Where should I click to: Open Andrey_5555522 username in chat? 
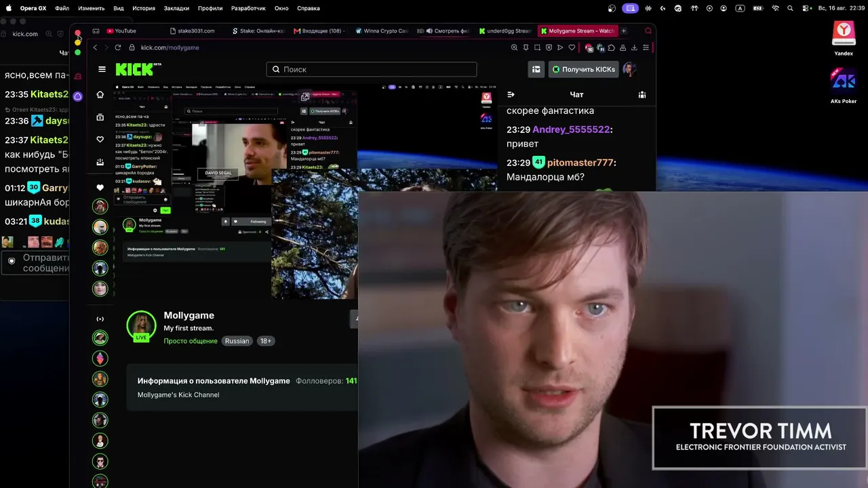tap(571, 129)
